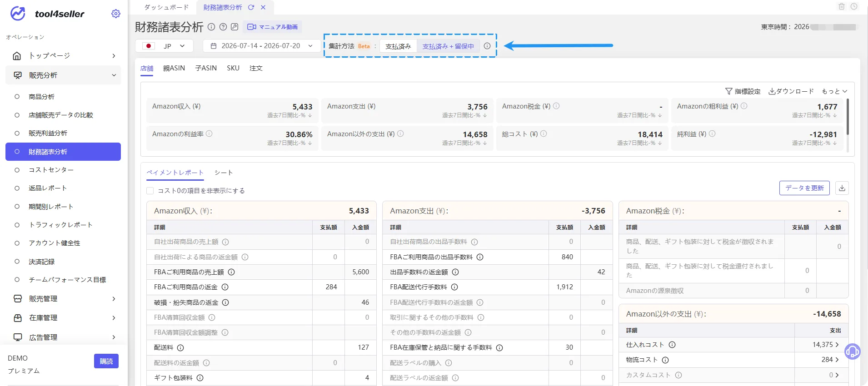
Task: Click info icon next to 財務諸表分析 title
Action: 211,27
